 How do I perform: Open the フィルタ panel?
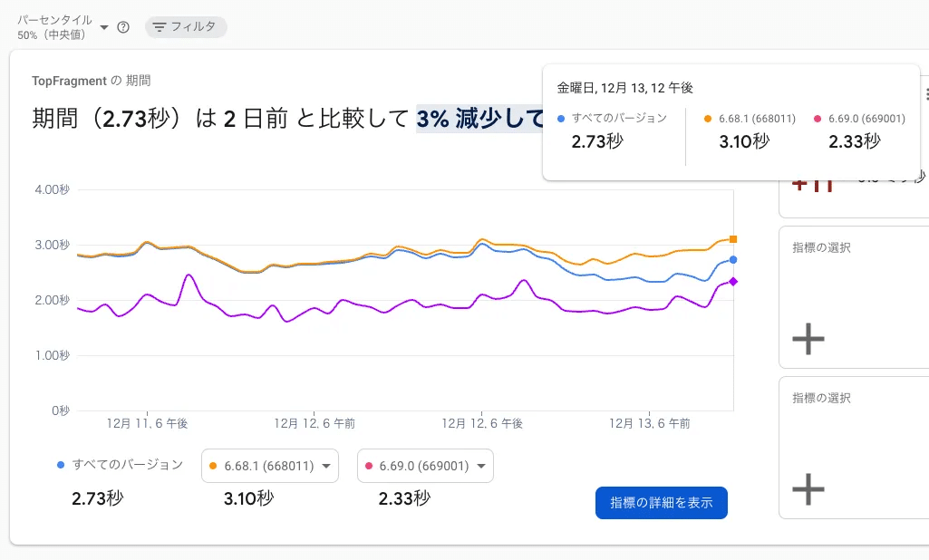point(184,26)
